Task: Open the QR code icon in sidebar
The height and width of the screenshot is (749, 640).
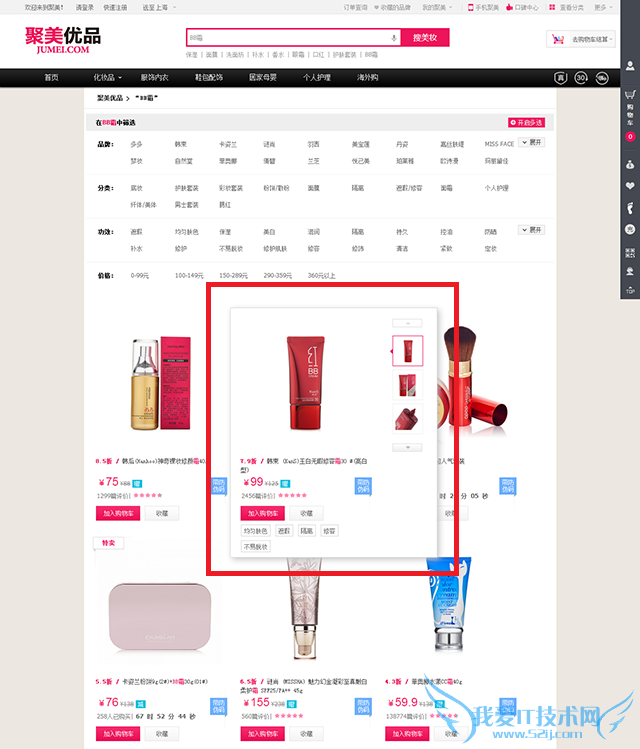Action: tap(630, 253)
